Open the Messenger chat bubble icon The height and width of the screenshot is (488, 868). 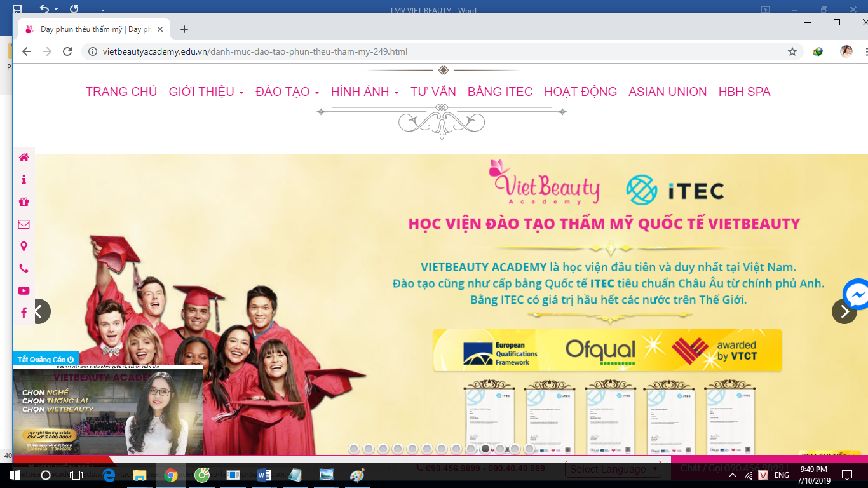coord(857,294)
